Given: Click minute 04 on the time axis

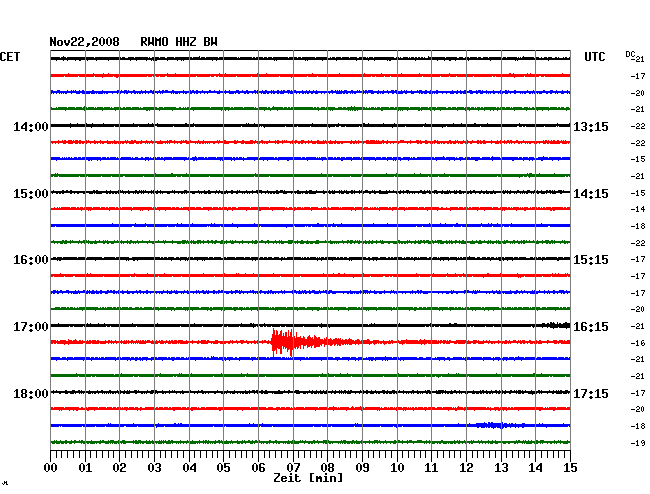Looking at the screenshot, I should (x=189, y=468).
